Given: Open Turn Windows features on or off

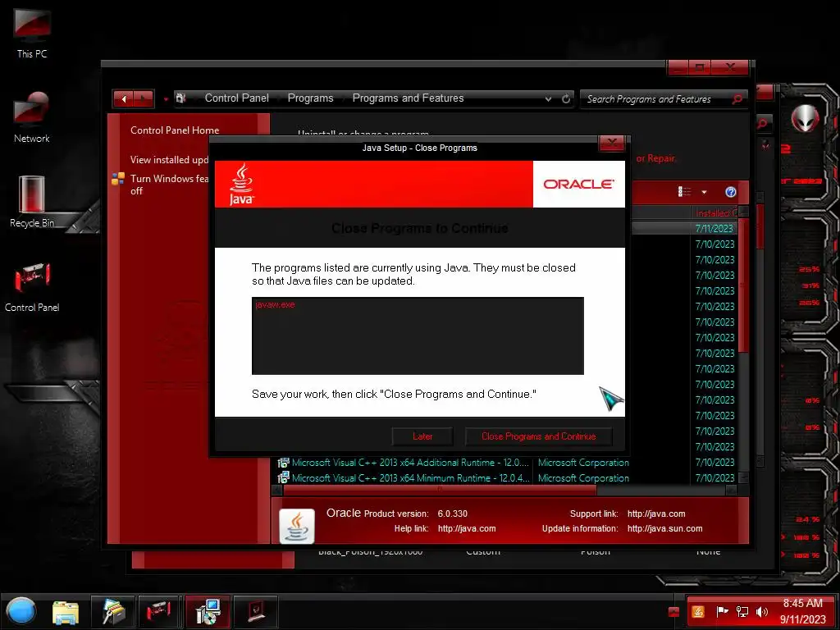Looking at the screenshot, I should (169, 185).
